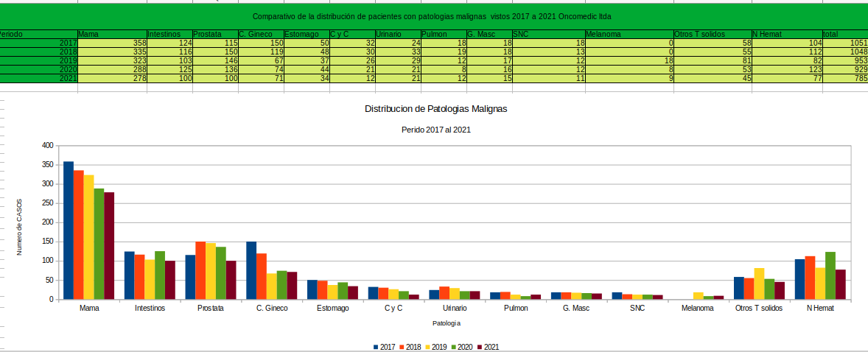Click the "C. Gineco" category label on chart axis
This screenshot has width=868, height=352.
click(271, 309)
